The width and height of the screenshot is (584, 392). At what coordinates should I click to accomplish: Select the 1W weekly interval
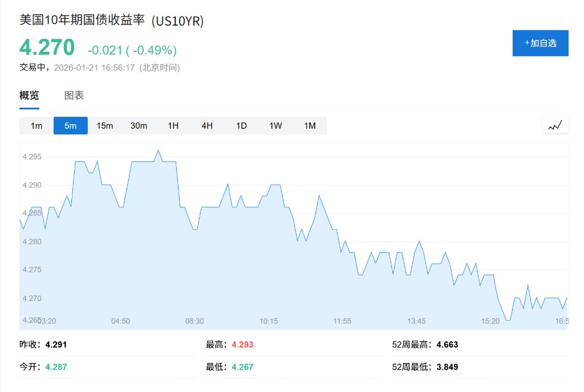pos(275,126)
